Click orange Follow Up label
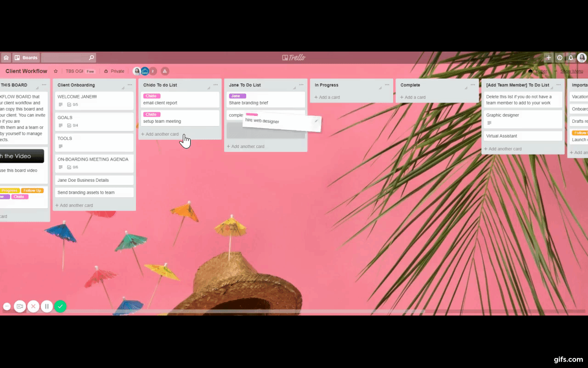588x368 pixels. tap(33, 190)
